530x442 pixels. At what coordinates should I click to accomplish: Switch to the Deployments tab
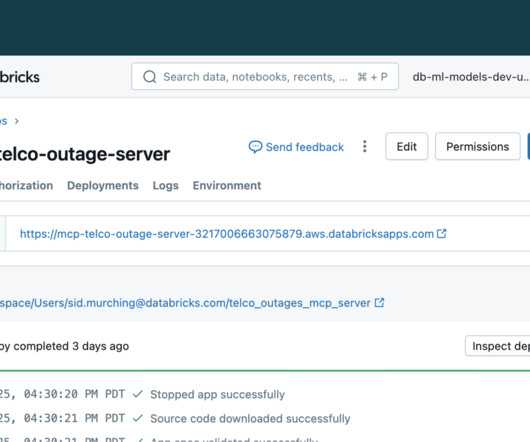[x=103, y=186]
